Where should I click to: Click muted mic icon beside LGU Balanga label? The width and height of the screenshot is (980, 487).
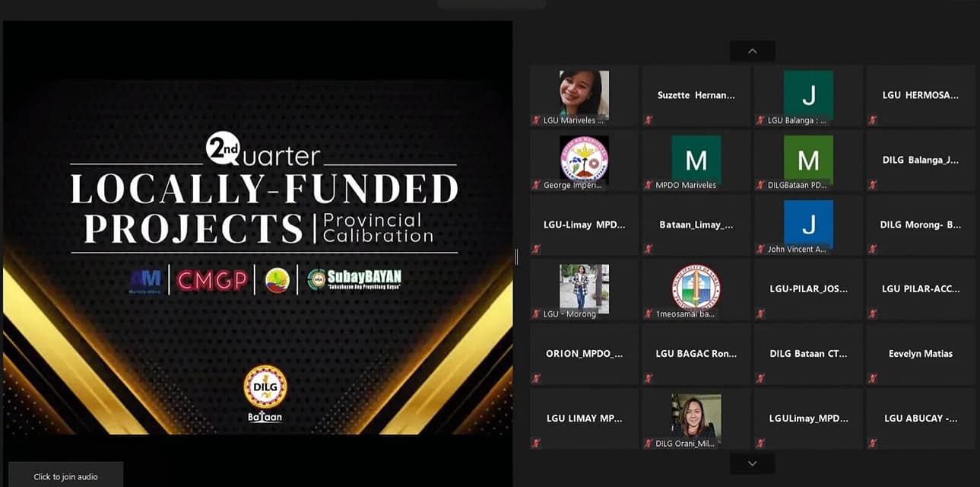(x=760, y=120)
